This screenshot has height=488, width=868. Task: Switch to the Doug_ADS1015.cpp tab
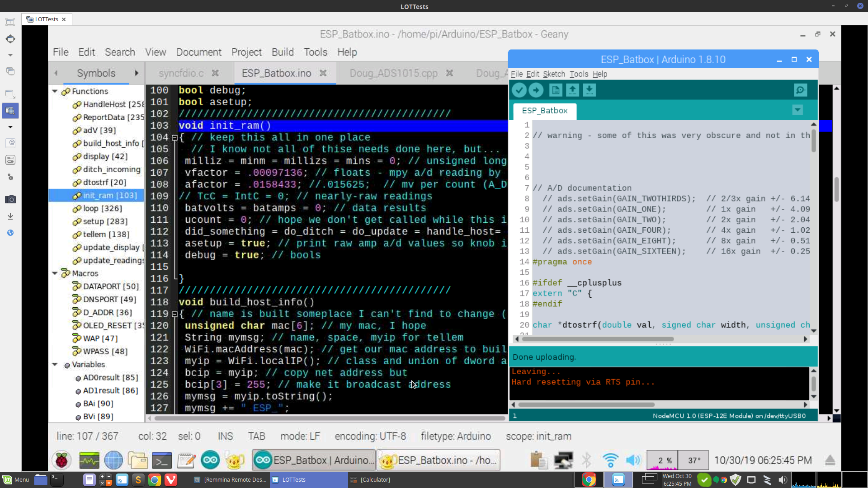393,73
